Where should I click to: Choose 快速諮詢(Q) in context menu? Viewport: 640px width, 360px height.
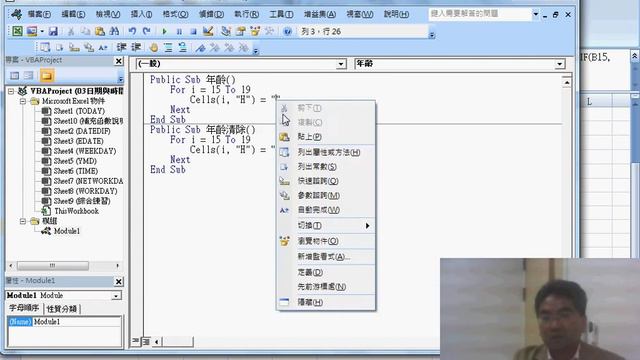(326, 181)
